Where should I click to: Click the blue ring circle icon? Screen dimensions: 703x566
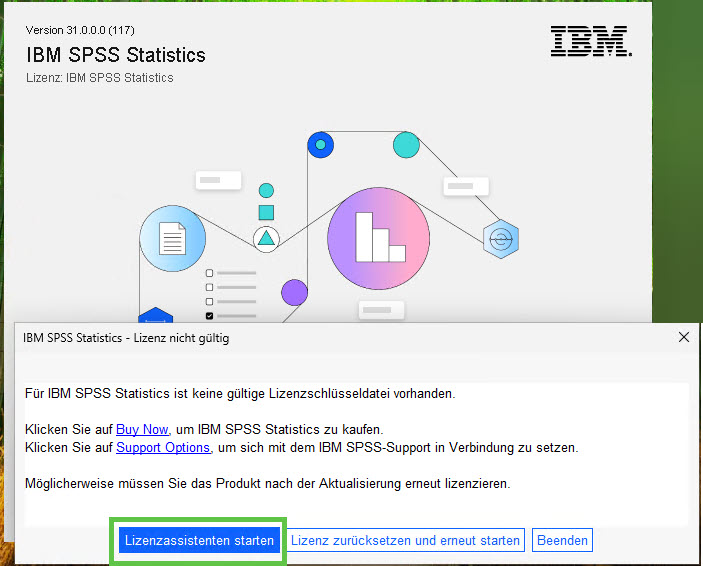[x=320, y=145]
